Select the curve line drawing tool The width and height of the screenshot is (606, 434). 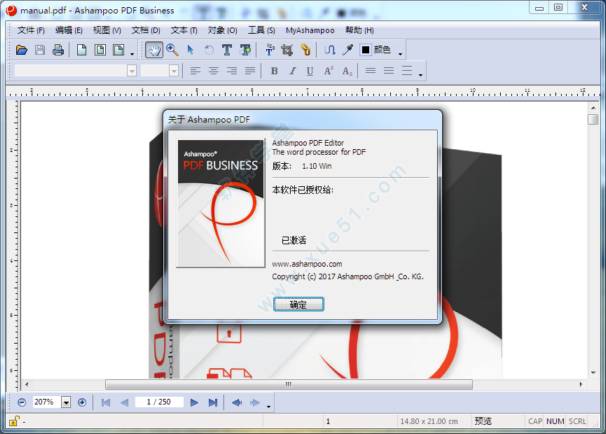[x=330, y=50]
